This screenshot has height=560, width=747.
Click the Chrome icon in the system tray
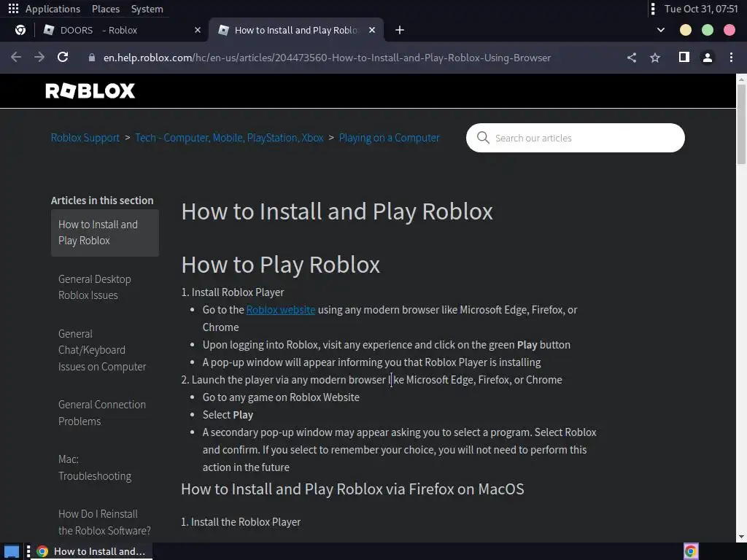691,551
